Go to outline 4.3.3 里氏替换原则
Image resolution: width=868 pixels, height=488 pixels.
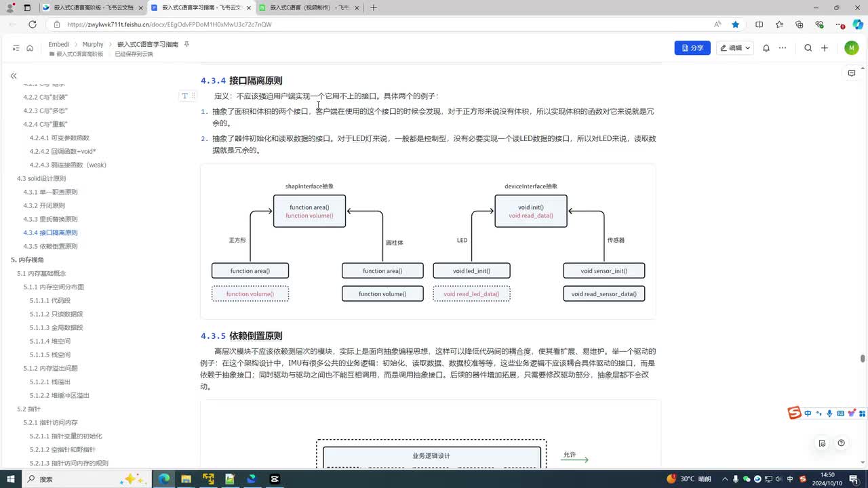click(x=50, y=219)
